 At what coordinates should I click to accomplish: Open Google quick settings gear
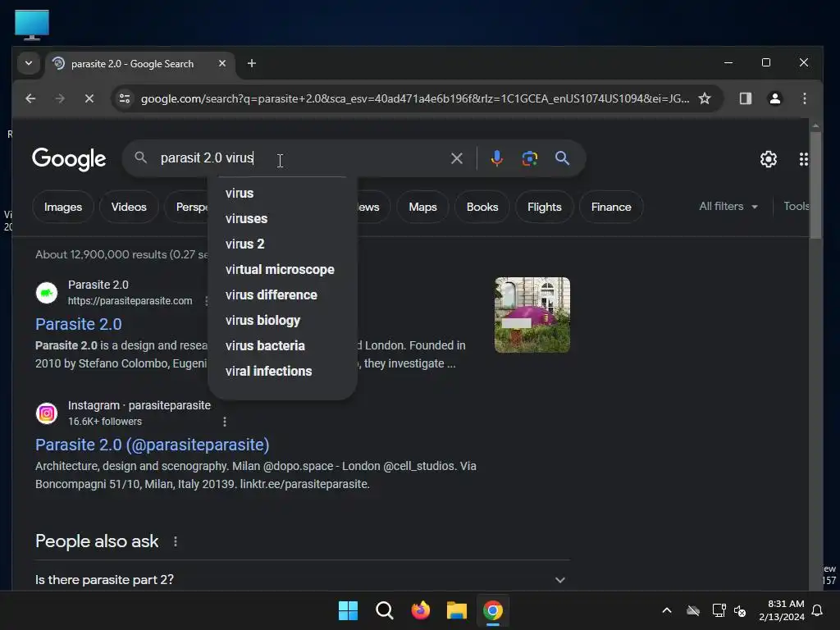click(768, 159)
